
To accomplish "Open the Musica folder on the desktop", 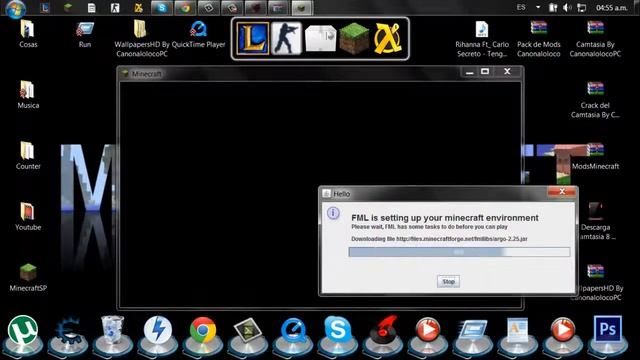I will tap(28, 95).
